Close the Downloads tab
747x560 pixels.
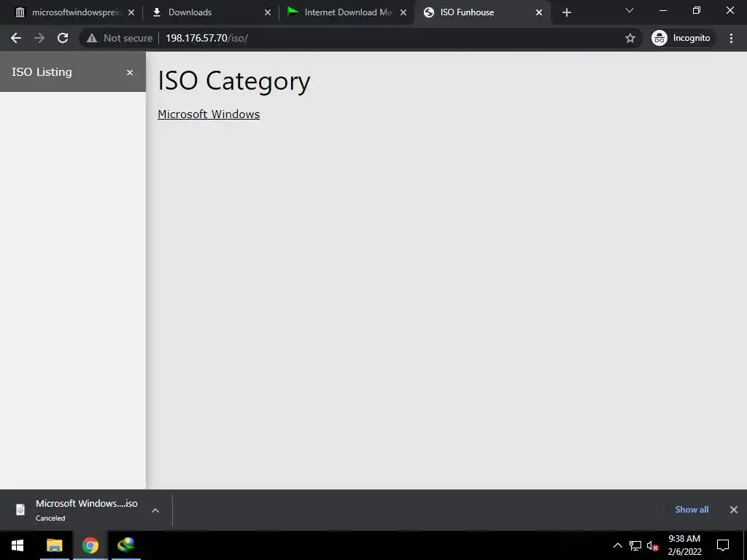268,12
